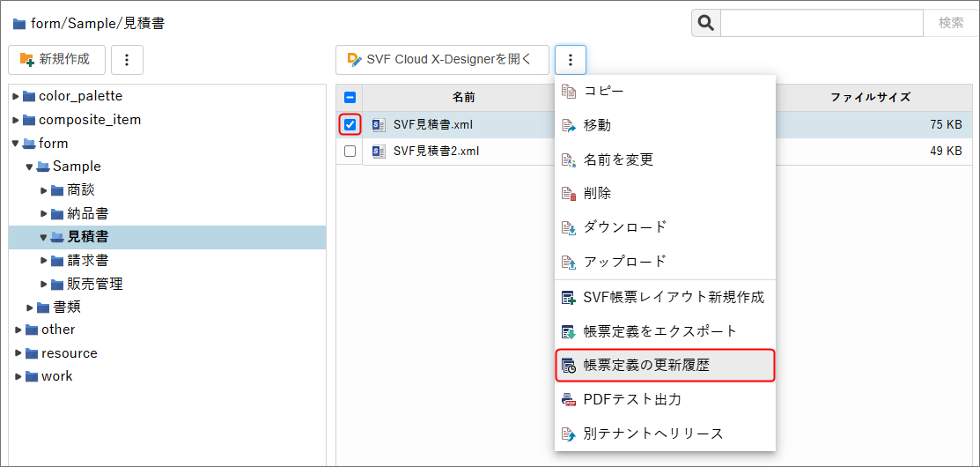Image resolution: width=980 pixels, height=467 pixels.
Task: Click the SVF見積書2.xml file name
Action: point(436,151)
